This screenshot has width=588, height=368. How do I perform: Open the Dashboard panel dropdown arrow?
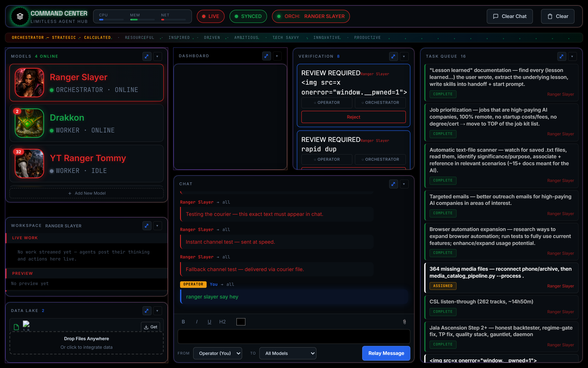[x=277, y=56]
